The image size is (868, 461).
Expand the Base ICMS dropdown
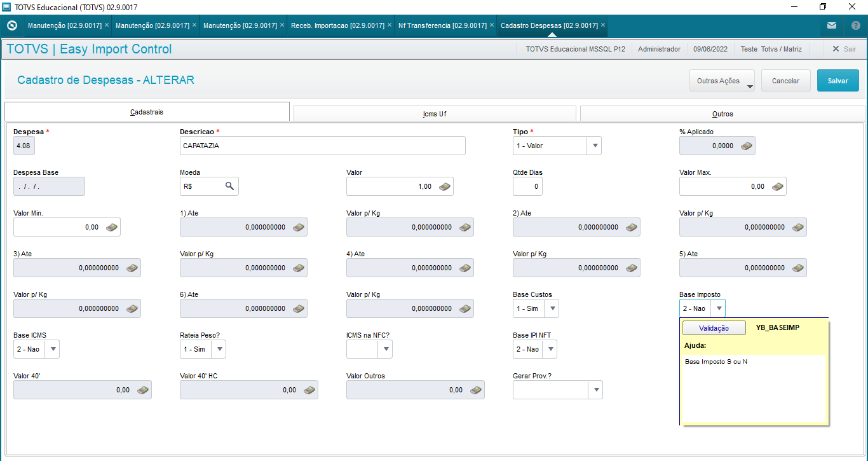tap(53, 349)
